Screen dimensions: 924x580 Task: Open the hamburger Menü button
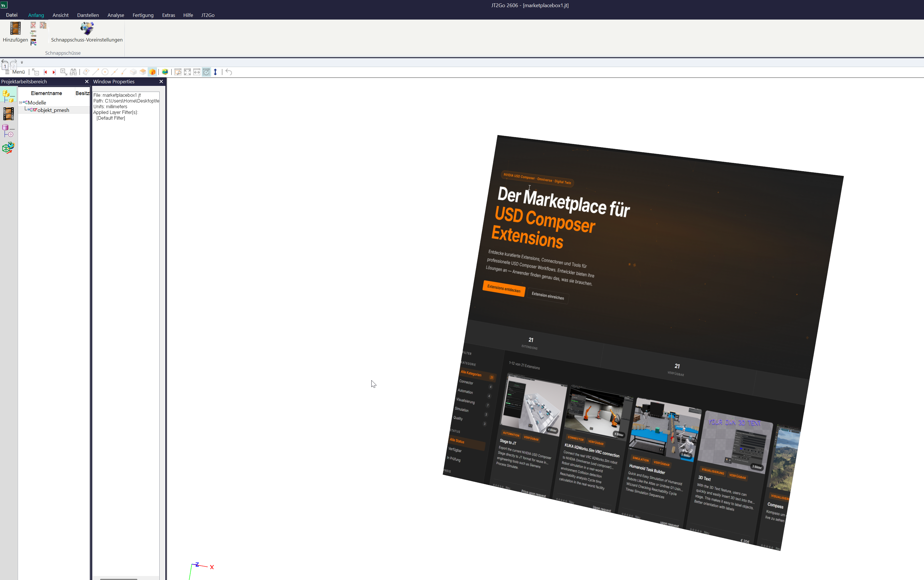coord(15,72)
